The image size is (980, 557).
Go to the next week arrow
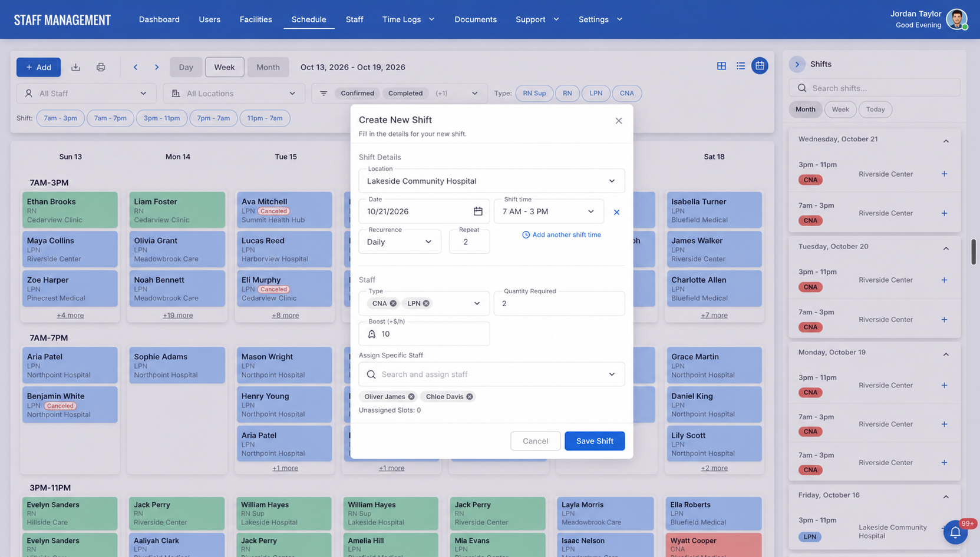(157, 67)
